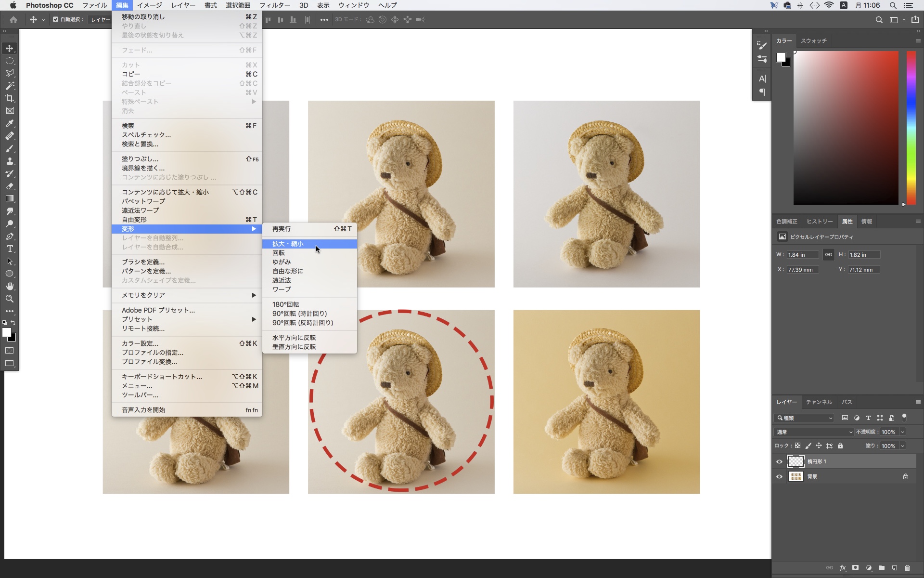
Task: Toggle visibility of the 背景 layer
Action: pos(779,476)
